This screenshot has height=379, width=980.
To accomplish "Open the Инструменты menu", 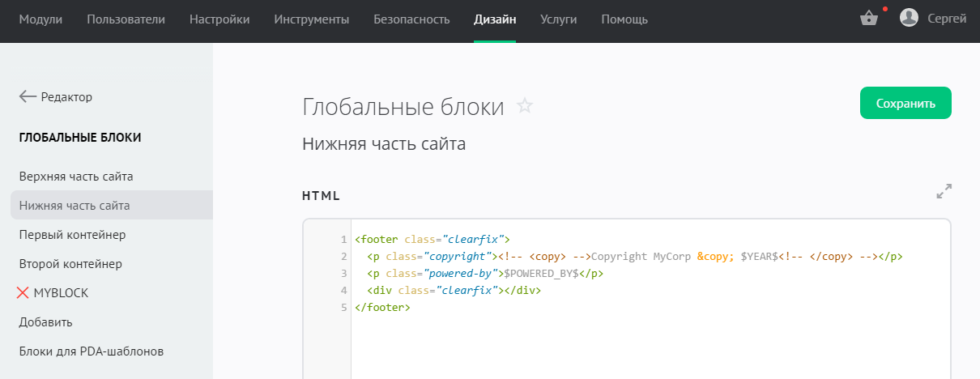I will [x=312, y=19].
